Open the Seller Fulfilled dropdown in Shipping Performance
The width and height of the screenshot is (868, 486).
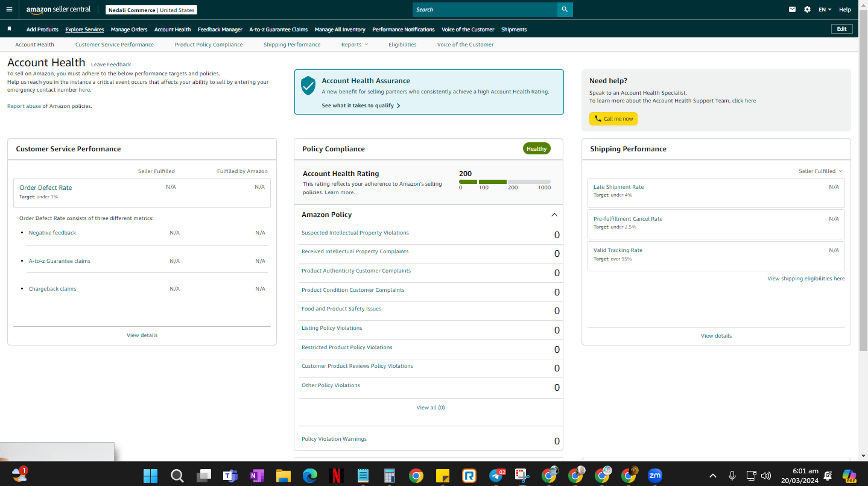(820, 171)
